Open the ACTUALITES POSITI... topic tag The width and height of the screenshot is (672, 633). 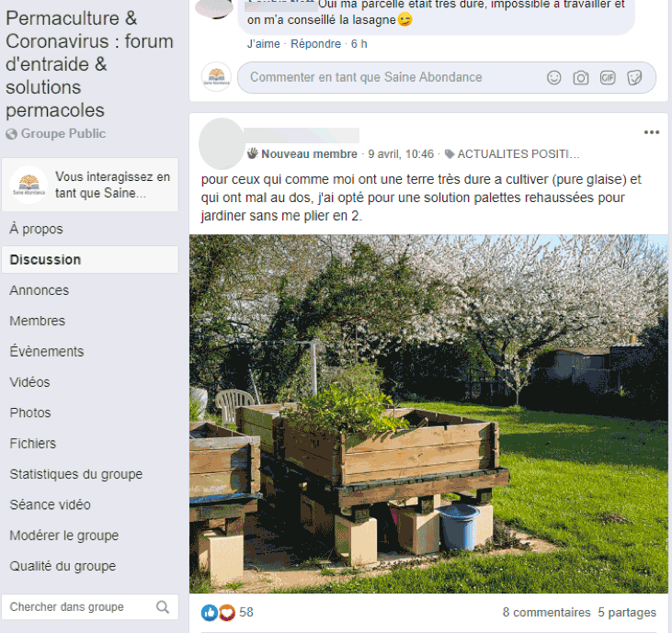[513, 153]
